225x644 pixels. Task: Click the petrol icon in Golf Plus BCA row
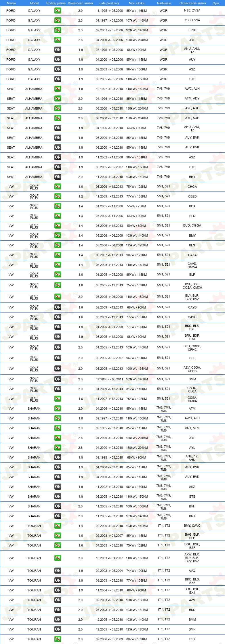tap(58, 206)
